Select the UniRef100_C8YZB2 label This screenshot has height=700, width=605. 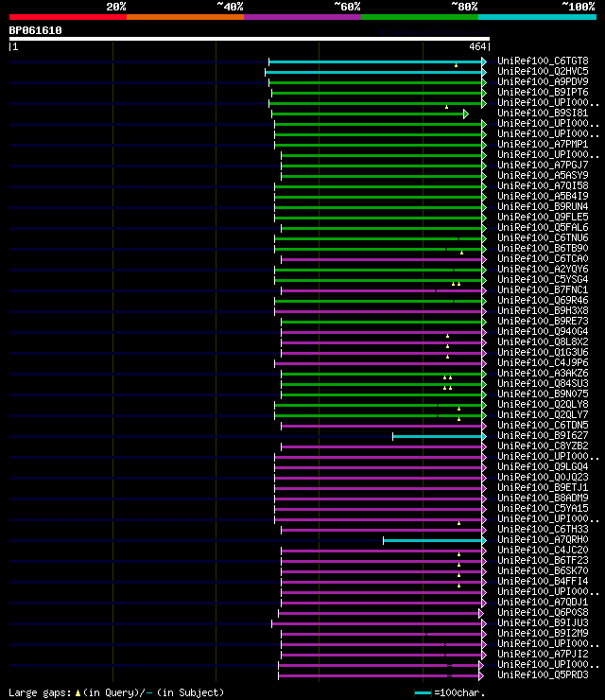543,446
